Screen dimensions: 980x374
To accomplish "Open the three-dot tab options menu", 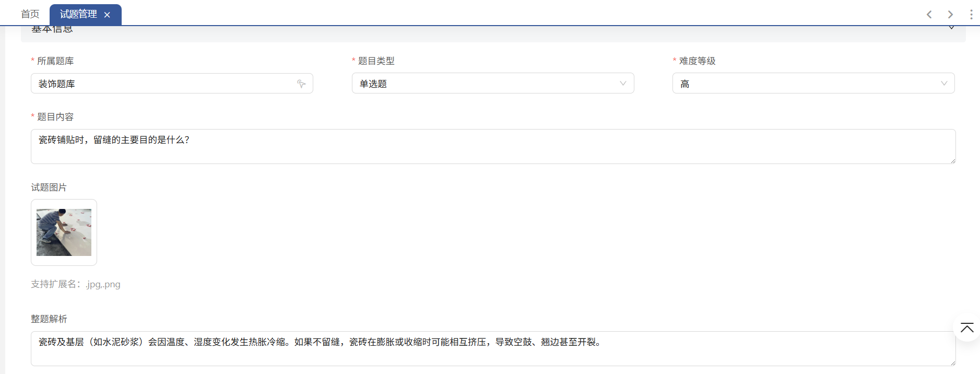I will (971, 14).
